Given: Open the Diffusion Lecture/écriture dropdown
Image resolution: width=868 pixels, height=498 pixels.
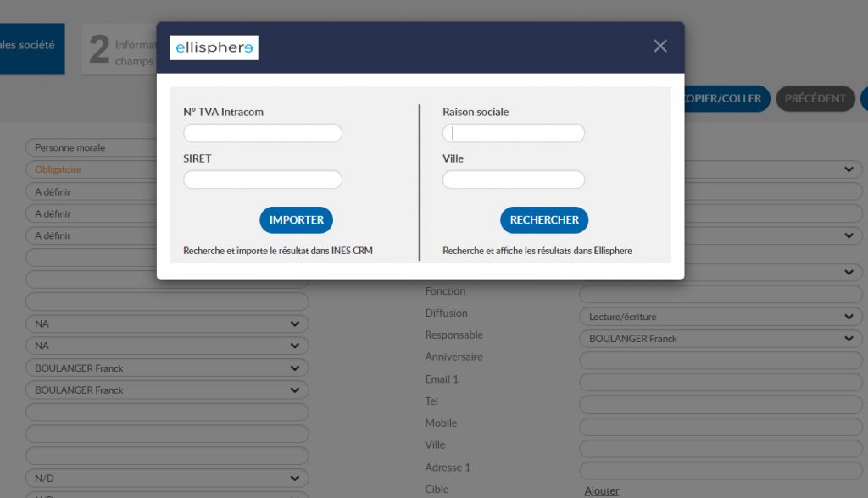Looking at the screenshot, I should (720, 316).
